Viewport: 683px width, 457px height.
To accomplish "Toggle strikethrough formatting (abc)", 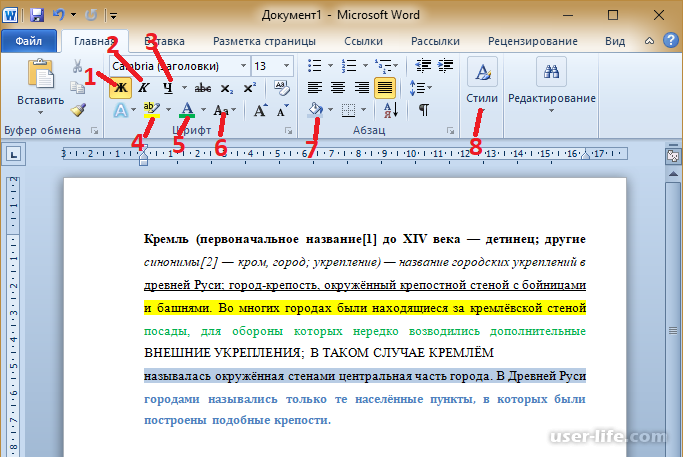I will (203, 88).
